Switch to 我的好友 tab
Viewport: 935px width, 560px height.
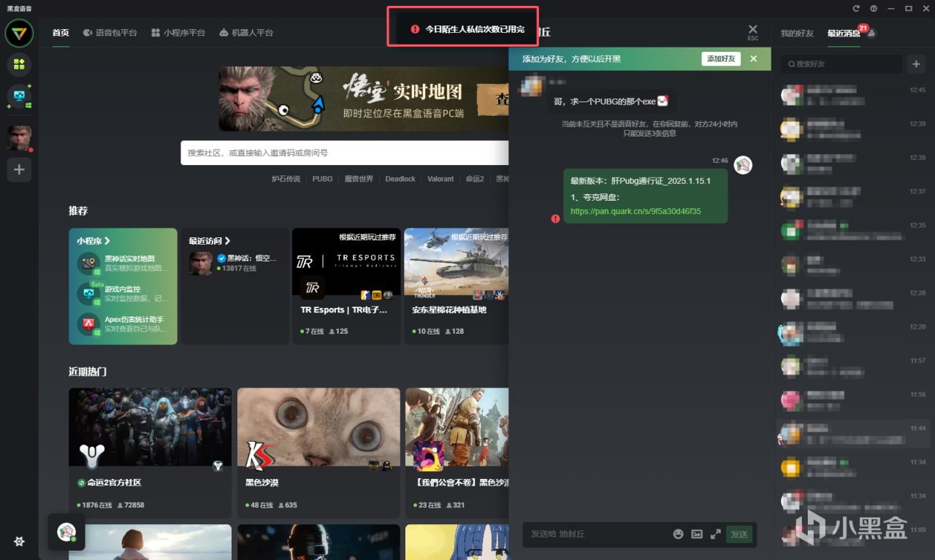click(797, 34)
